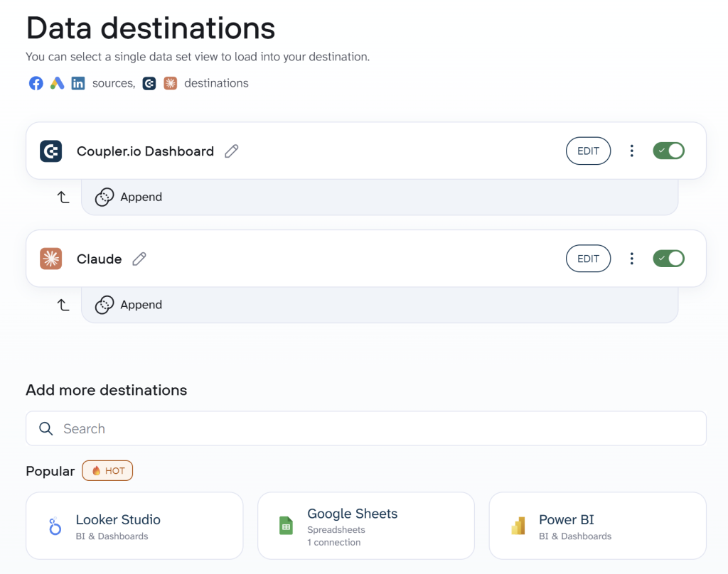Click the Looker Studio logo icon

click(55, 526)
